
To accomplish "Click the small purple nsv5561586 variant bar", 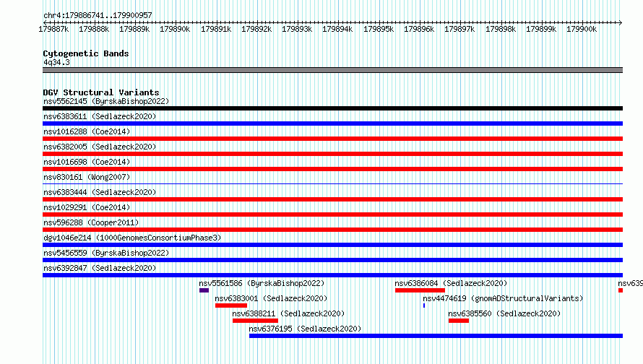I will coord(204,290).
